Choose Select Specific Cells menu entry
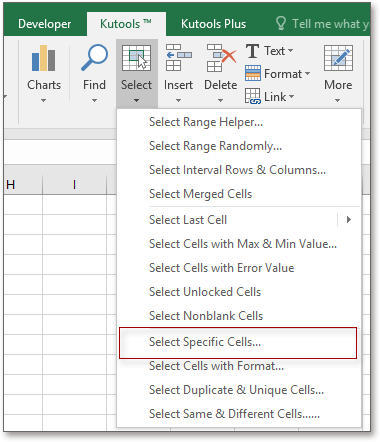The height and width of the screenshot is (442, 380). (x=238, y=343)
